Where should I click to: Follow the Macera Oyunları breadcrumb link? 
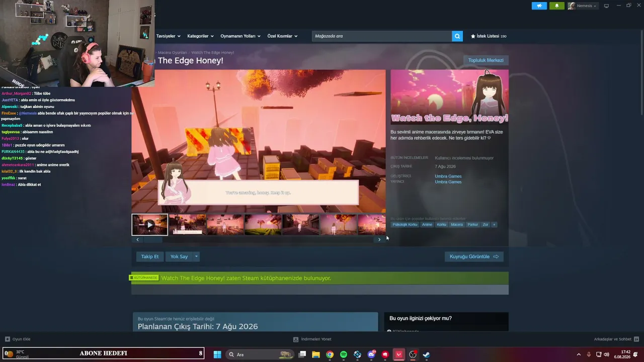[x=173, y=52]
